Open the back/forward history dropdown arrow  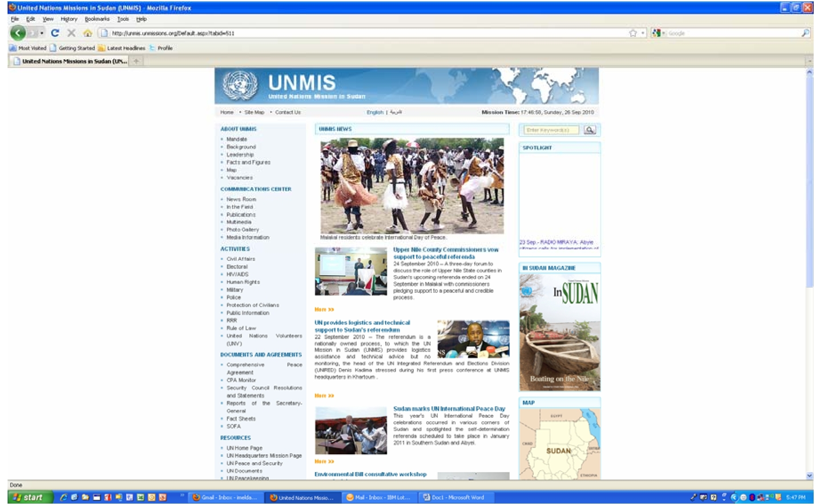[42, 33]
